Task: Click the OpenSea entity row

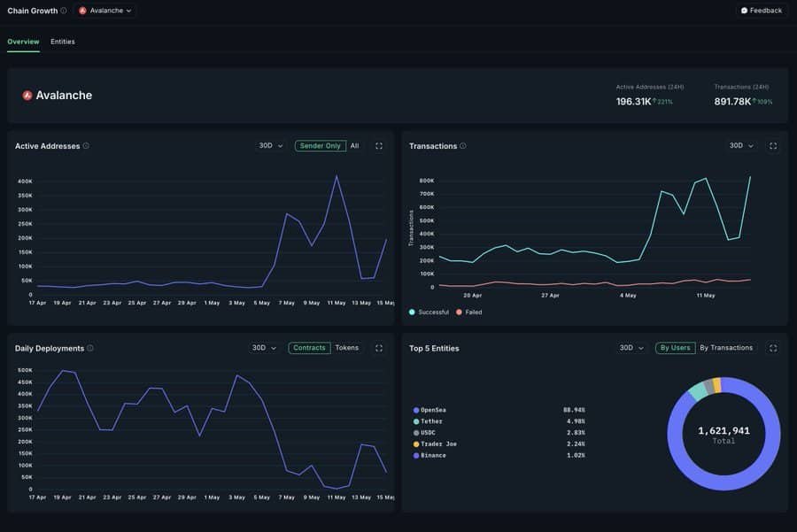Action: (x=499, y=410)
